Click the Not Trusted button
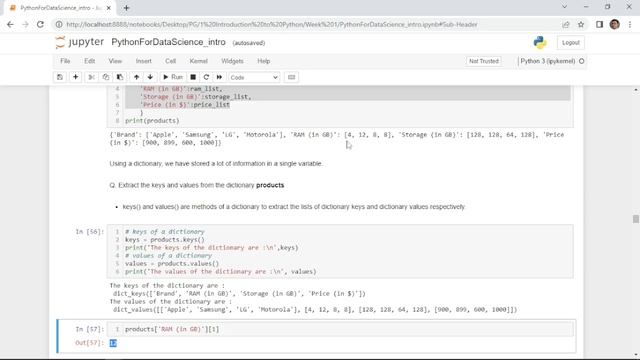 [484, 61]
